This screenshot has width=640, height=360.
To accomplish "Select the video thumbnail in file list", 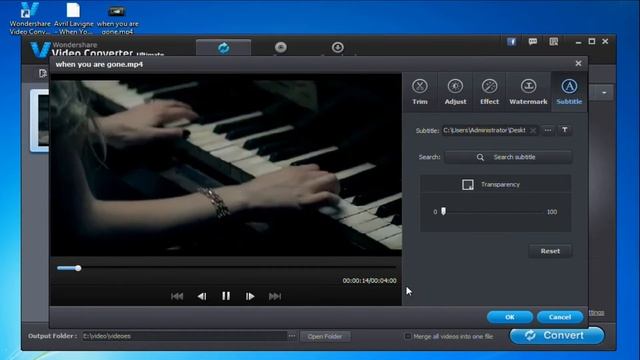I will [40, 121].
